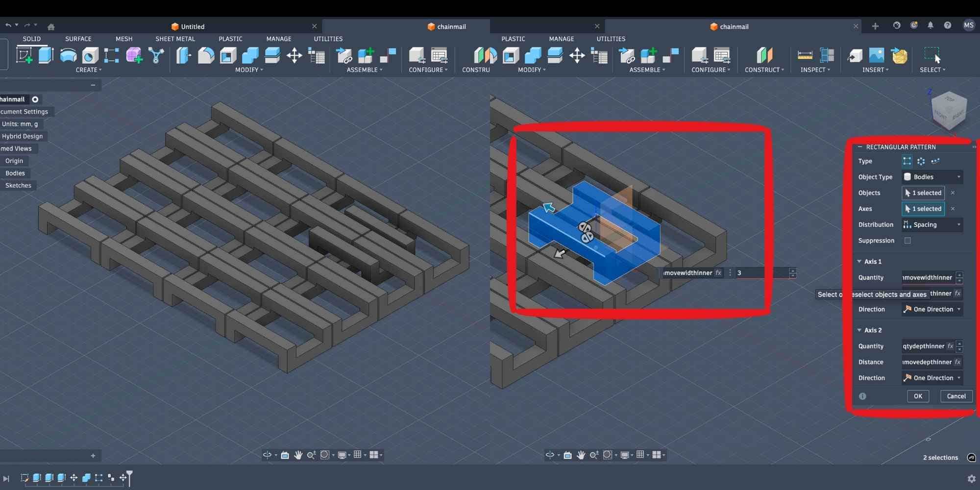
Task: Open the CREATE dropdown menu
Action: (x=89, y=70)
